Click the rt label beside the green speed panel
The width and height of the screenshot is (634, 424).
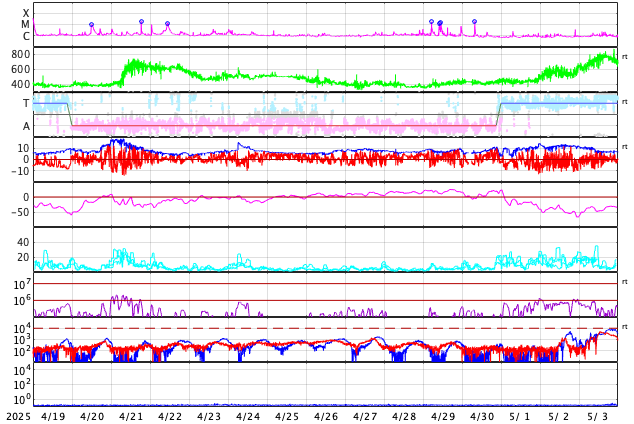coord(625,57)
